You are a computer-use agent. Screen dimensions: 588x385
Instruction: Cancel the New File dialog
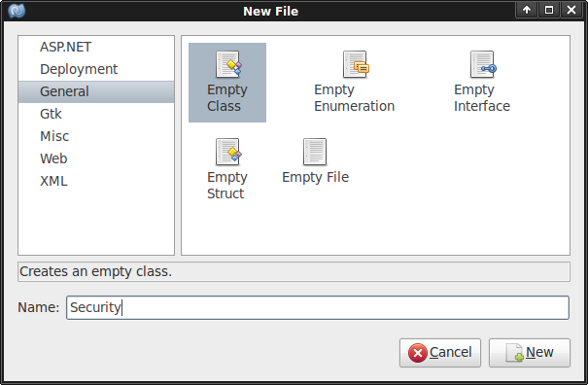coord(440,353)
